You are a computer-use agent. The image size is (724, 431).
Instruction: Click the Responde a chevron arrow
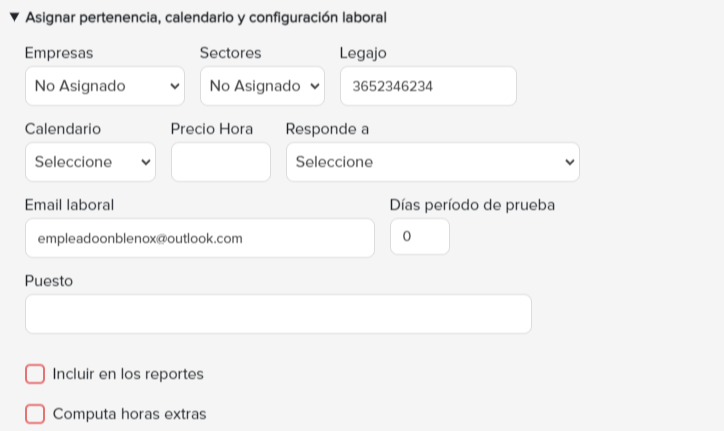pos(570,162)
